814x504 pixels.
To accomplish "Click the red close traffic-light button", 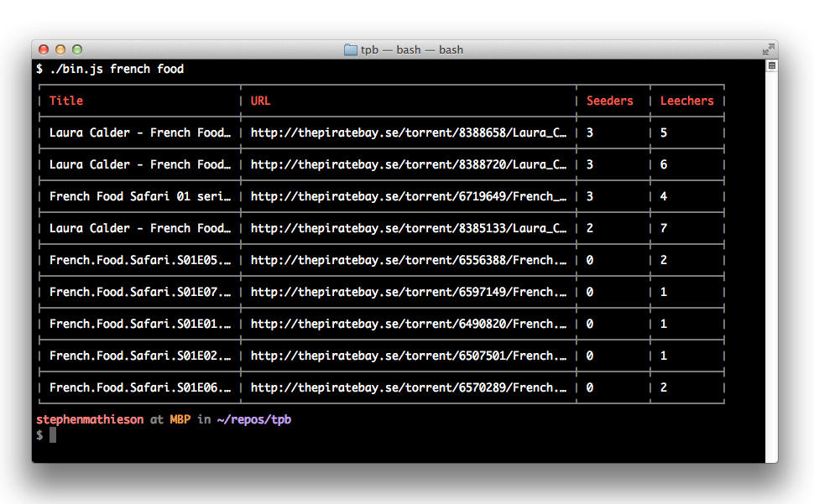I will 43,49.
